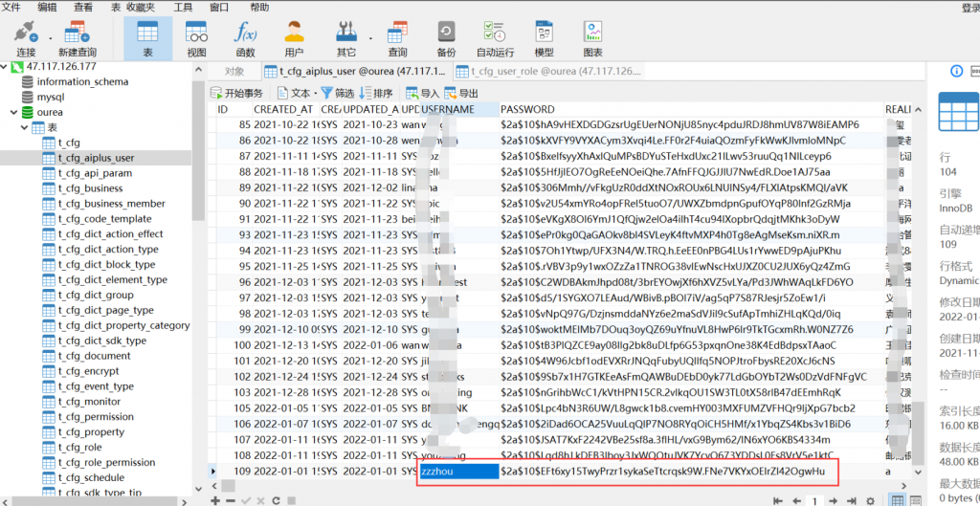Click the PASSWORD column header
This screenshot has height=506, width=980.
coord(691,109)
